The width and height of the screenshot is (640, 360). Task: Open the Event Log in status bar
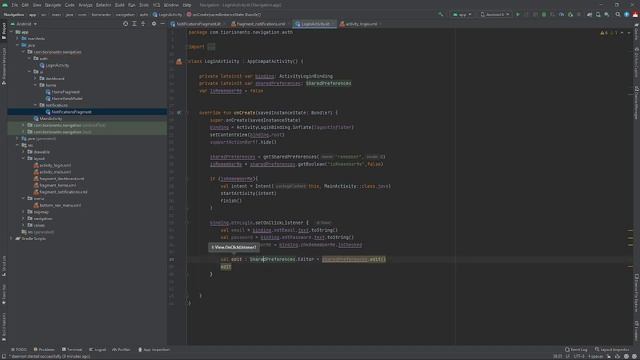tap(576, 349)
